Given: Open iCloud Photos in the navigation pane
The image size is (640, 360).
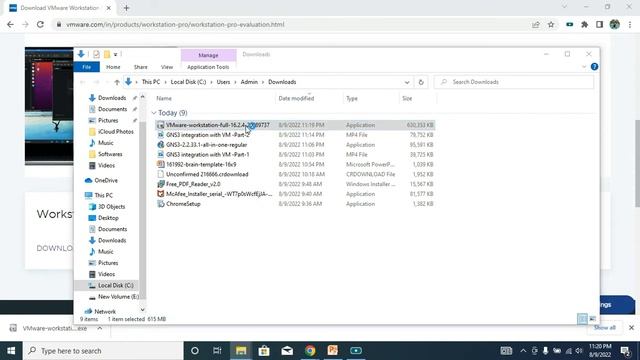Looking at the screenshot, I should point(111,132).
